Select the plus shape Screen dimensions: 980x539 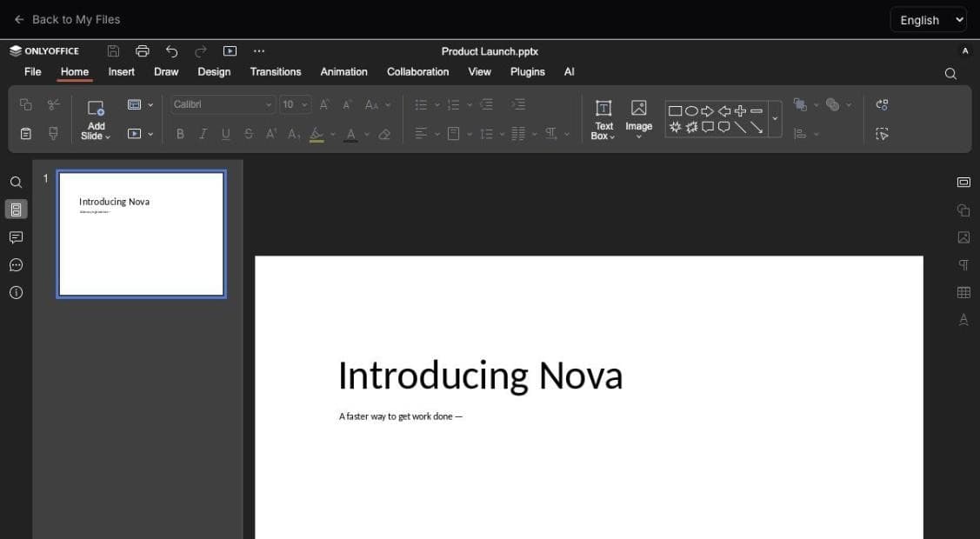point(740,111)
